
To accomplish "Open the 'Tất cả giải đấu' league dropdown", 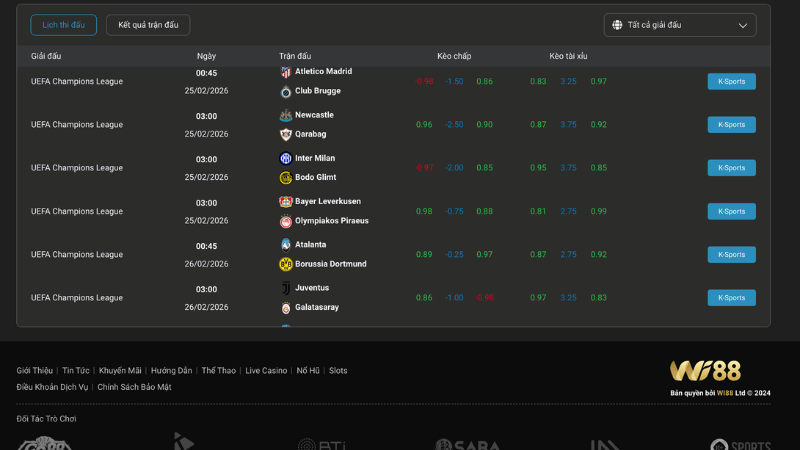I will pyautogui.click(x=680, y=25).
